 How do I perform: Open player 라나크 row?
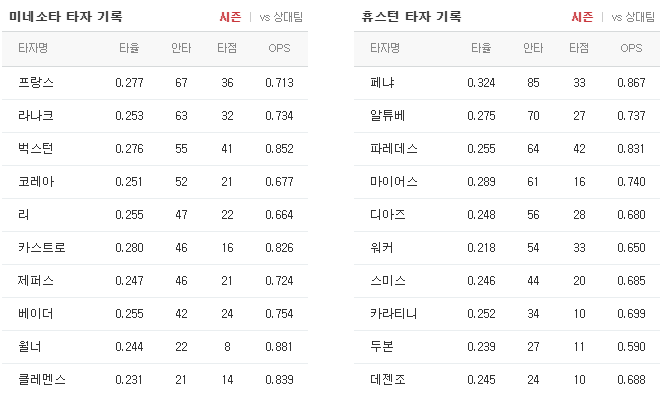[36, 115]
